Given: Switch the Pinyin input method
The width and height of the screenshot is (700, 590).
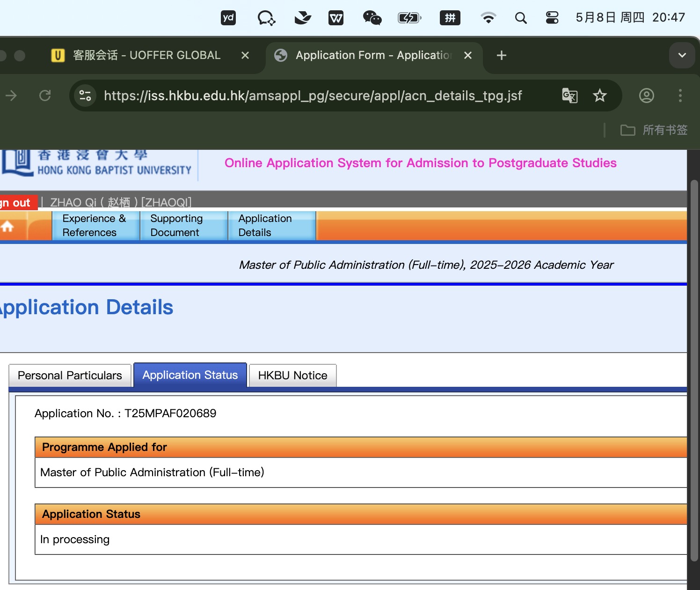Looking at the screenshot, I should click(x=450, y=18).
